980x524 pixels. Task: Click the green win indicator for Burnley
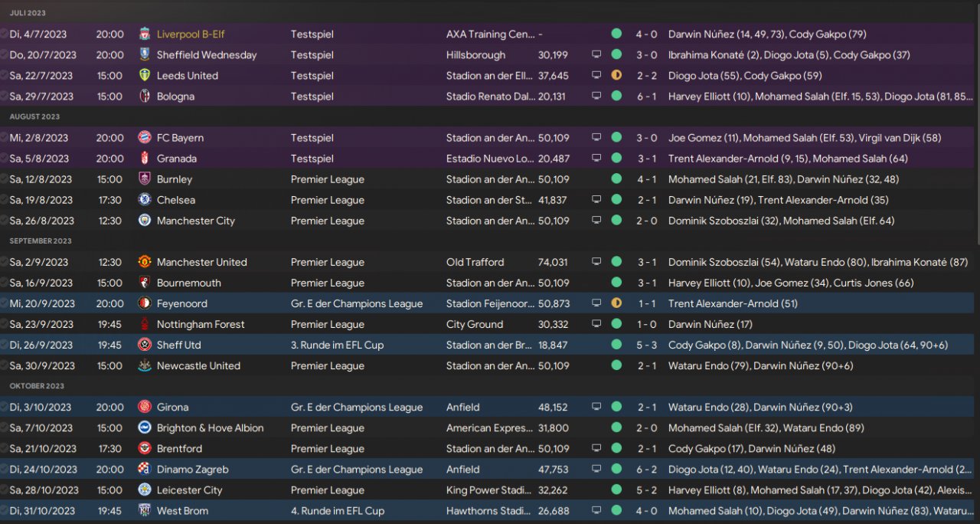(616, 179)
